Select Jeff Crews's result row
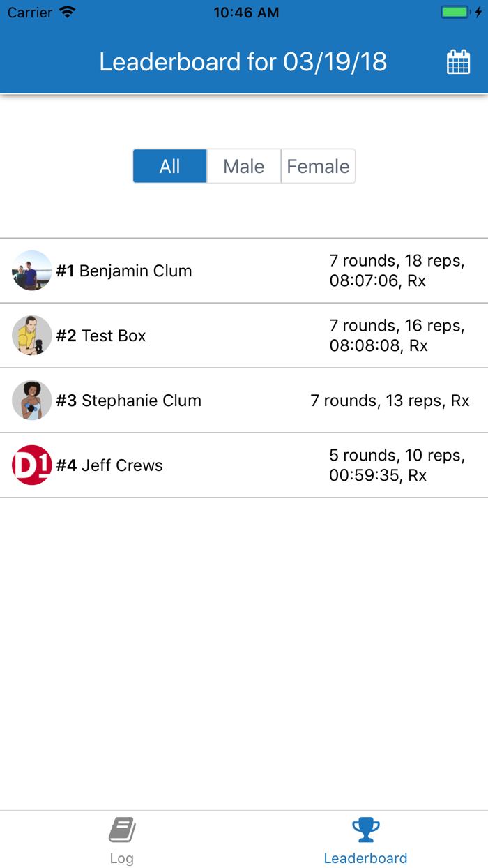Screen dimensions: 488x868 pyautogui.click(x=209, y=465)
